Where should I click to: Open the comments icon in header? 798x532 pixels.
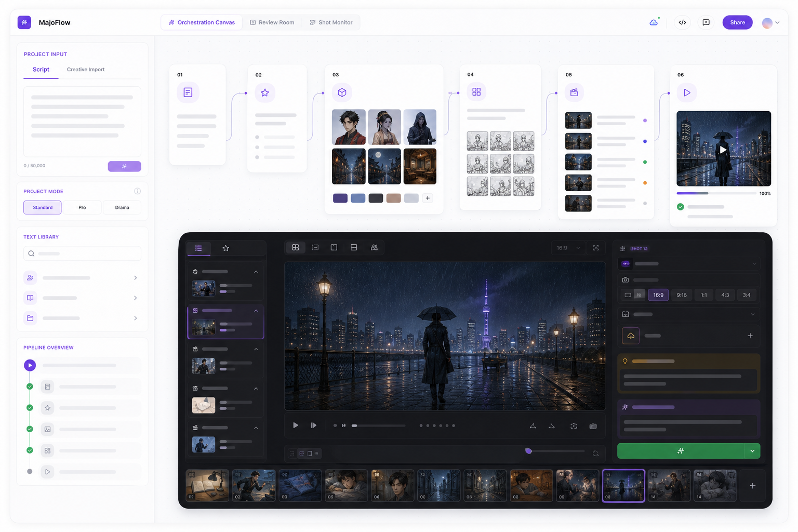tap(706, 22)
